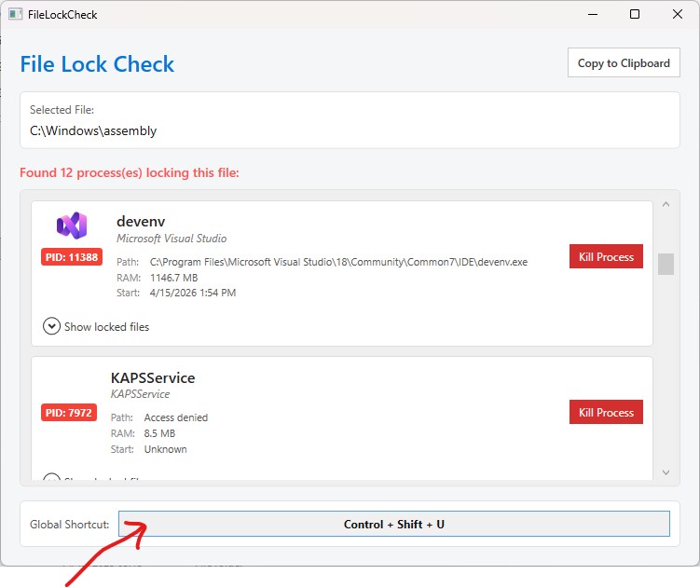Click the Global Shortcut Control + Shift + U box
This screenshot has width=700, height=588.
point(393,525)
